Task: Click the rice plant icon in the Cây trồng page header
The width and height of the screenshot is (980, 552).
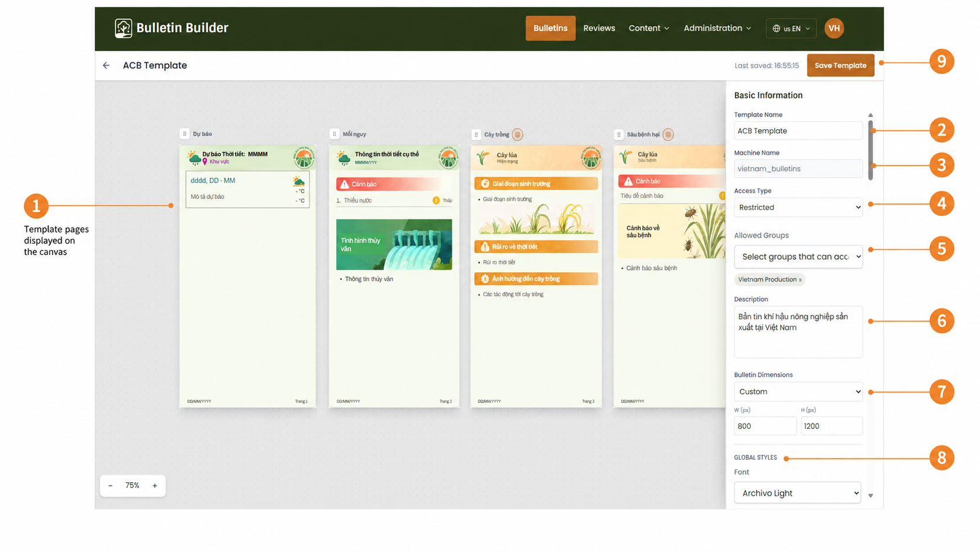Action: click(x=483, y=157)
